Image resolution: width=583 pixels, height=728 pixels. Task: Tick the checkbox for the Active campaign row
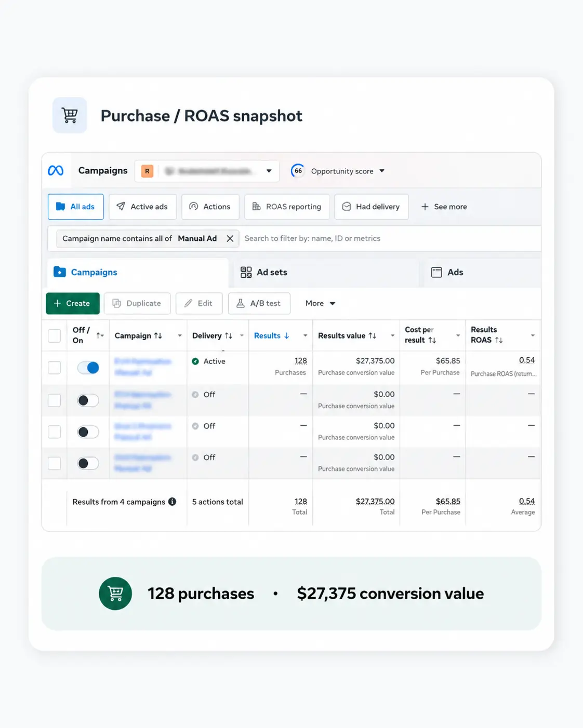click(55, 368)
